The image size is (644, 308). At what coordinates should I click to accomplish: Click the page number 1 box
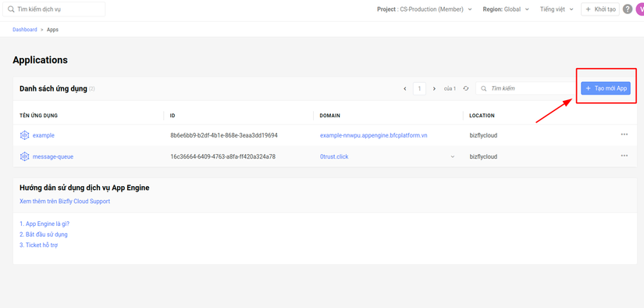point(419,88)
